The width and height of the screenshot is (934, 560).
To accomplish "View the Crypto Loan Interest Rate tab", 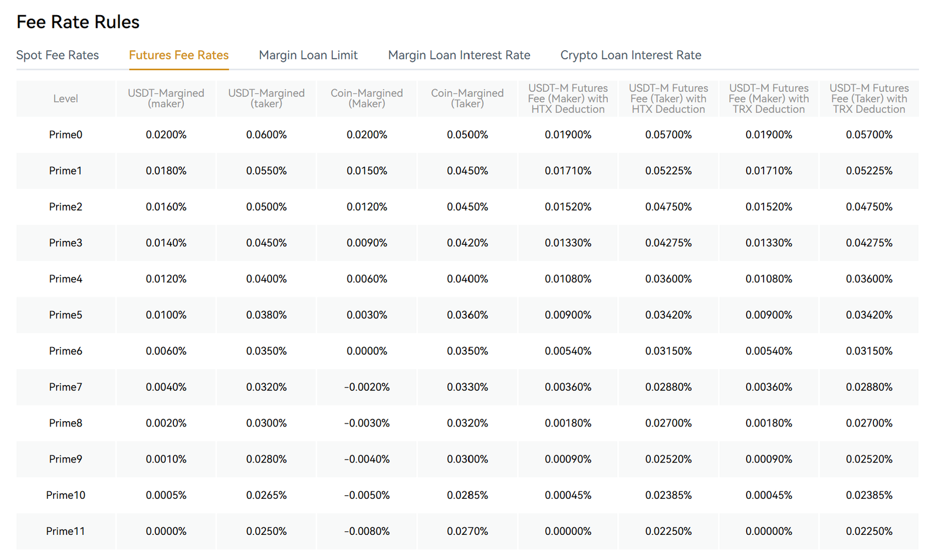I will click(630, 55).
